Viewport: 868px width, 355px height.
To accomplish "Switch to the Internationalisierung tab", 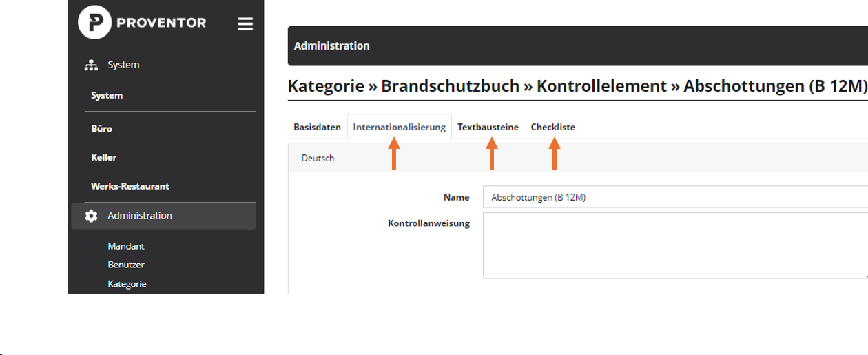I will pos(400,128).
